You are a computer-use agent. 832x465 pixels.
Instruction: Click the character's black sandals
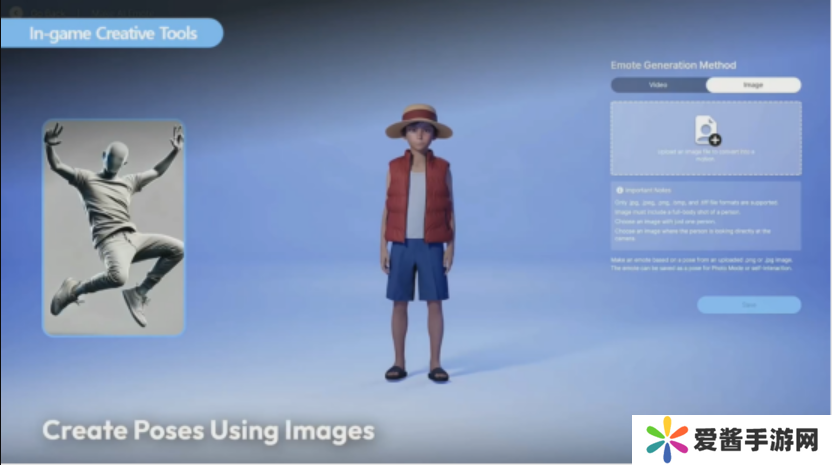pyautogui.click(x=418, y=374)
